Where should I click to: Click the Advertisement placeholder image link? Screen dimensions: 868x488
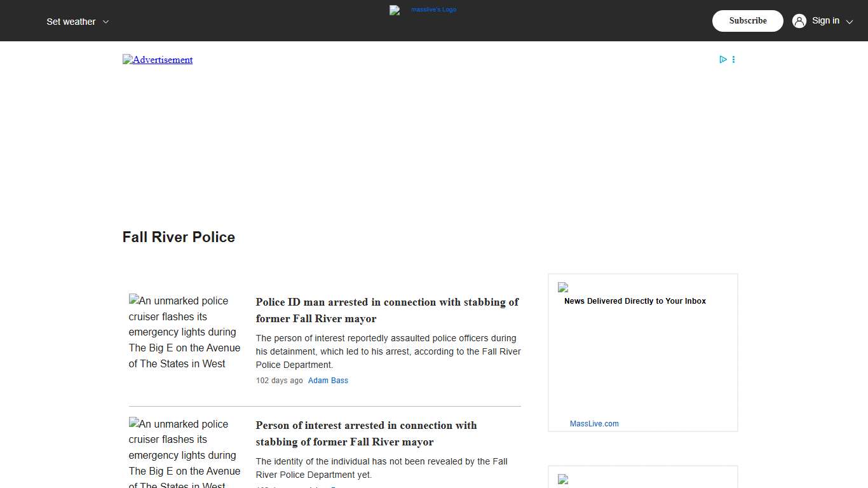[157, 59]
